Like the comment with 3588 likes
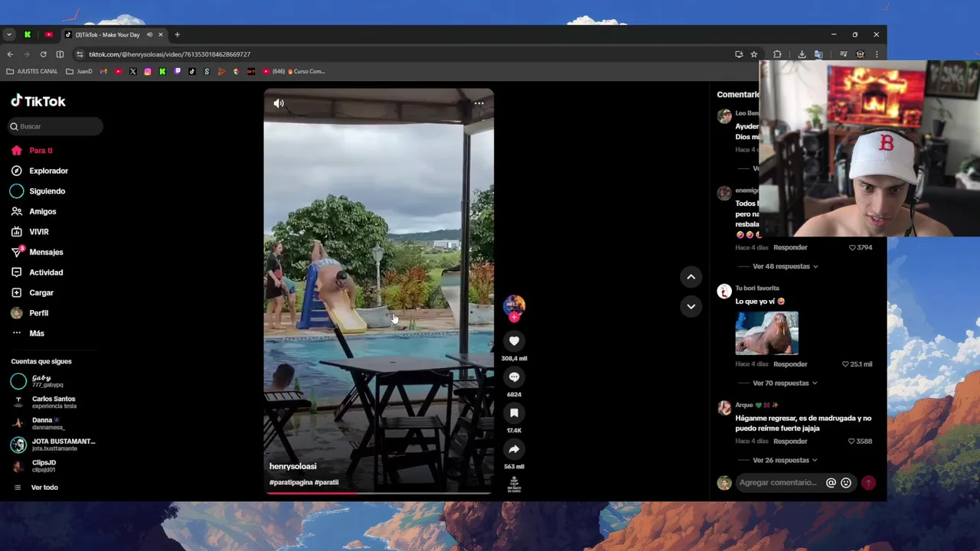This screenshot has width=980, height=551. 851,442
